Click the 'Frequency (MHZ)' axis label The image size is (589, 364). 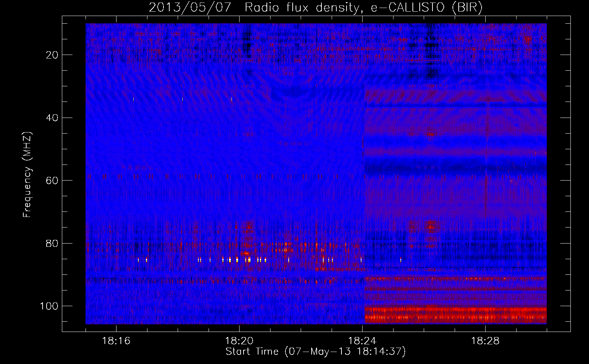coord(27,175)
